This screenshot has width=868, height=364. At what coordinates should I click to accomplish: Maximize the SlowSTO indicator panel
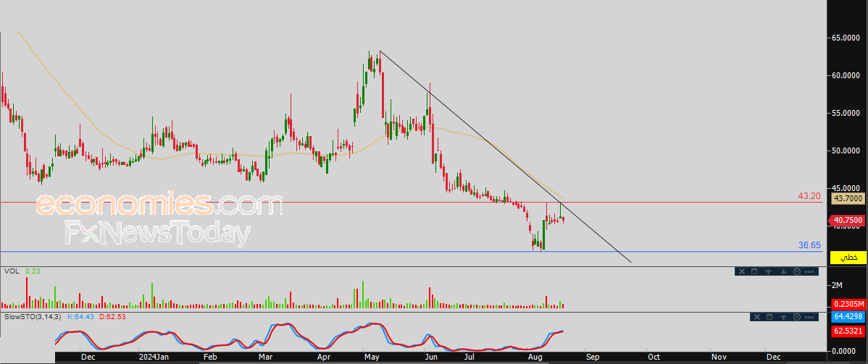(x=769, y=317)
